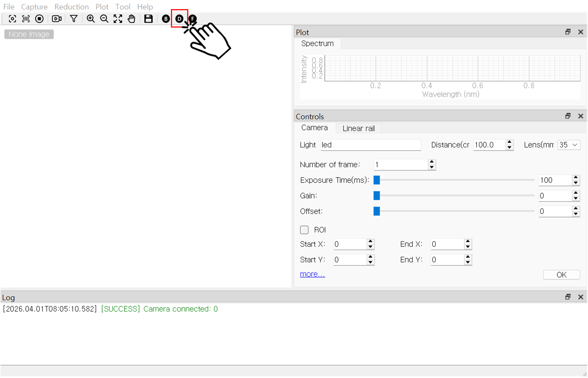The width and height of the screenshot is (588, 378).
Task: Click the single capture focus icon
Action: (12, 19)
